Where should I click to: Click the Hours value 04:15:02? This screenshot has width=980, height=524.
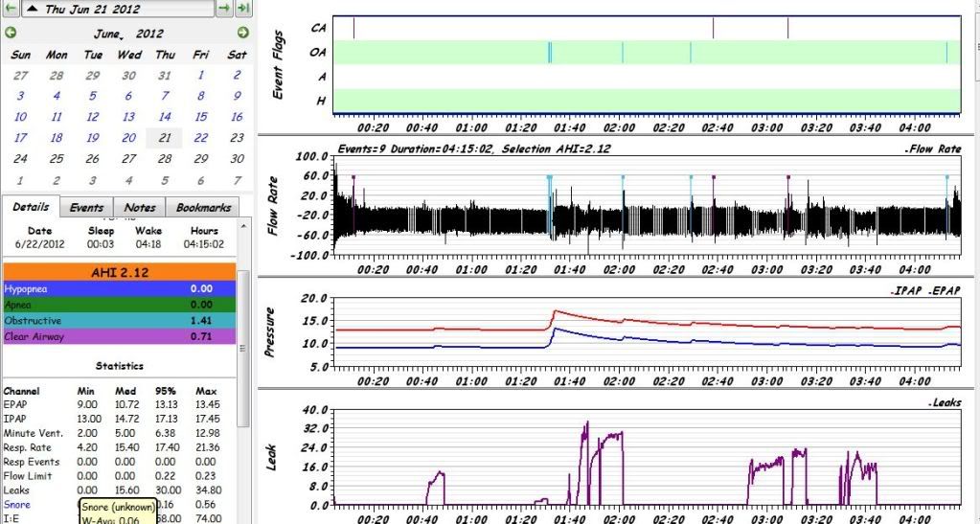[x=204, y=244]
